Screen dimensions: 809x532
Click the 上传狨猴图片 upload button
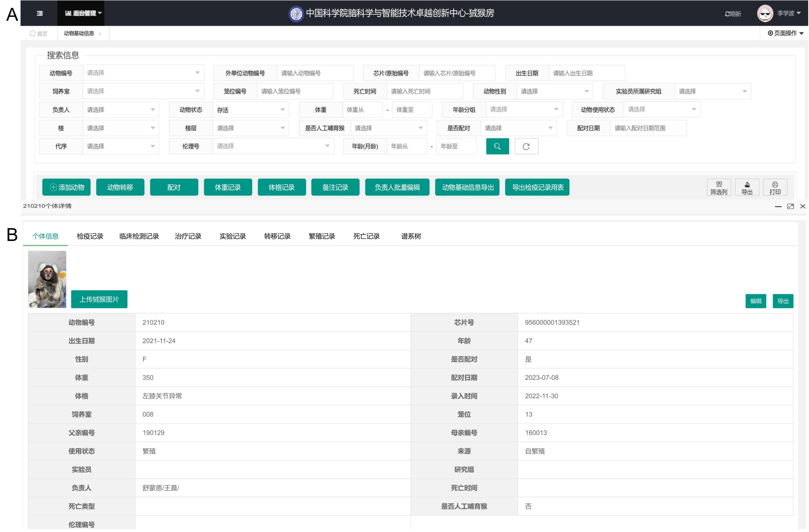tap(99, 299)
